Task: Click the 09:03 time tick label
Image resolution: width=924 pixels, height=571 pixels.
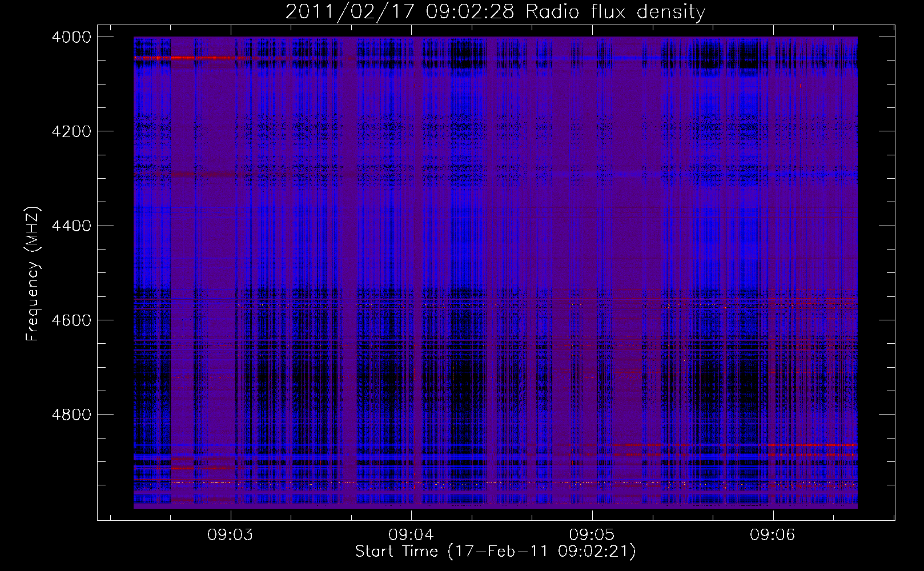Action: click(231, 535)
